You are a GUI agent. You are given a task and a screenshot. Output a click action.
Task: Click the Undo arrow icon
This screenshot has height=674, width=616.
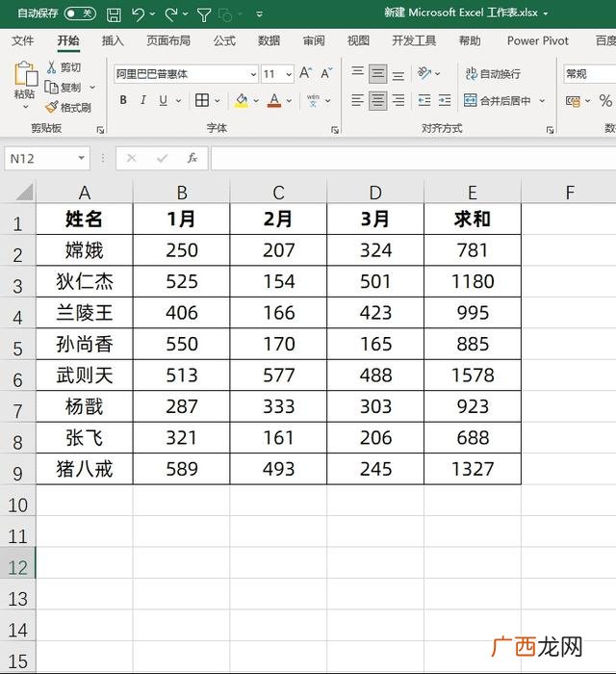tap(139, 14)
